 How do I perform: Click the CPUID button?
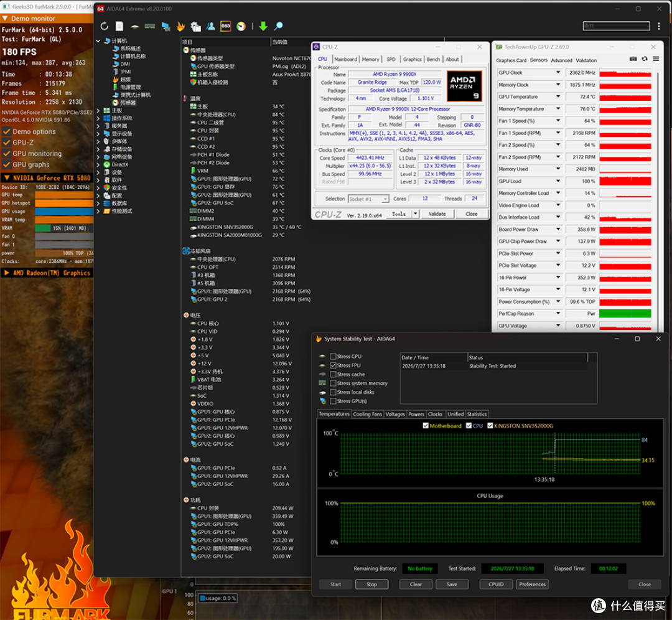496,585
